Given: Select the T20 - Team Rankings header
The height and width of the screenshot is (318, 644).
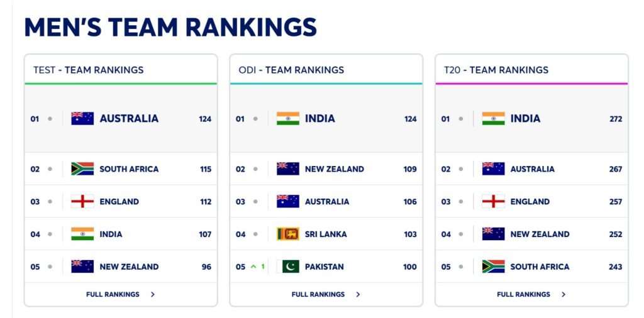Looking at the screenshot, I should pos(496,70).
